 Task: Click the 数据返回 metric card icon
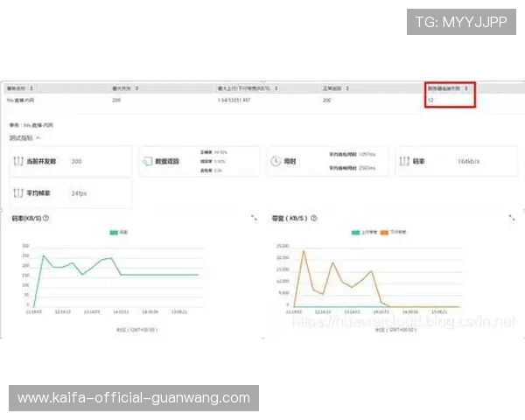pyautogui.click(x=148, y=162)
